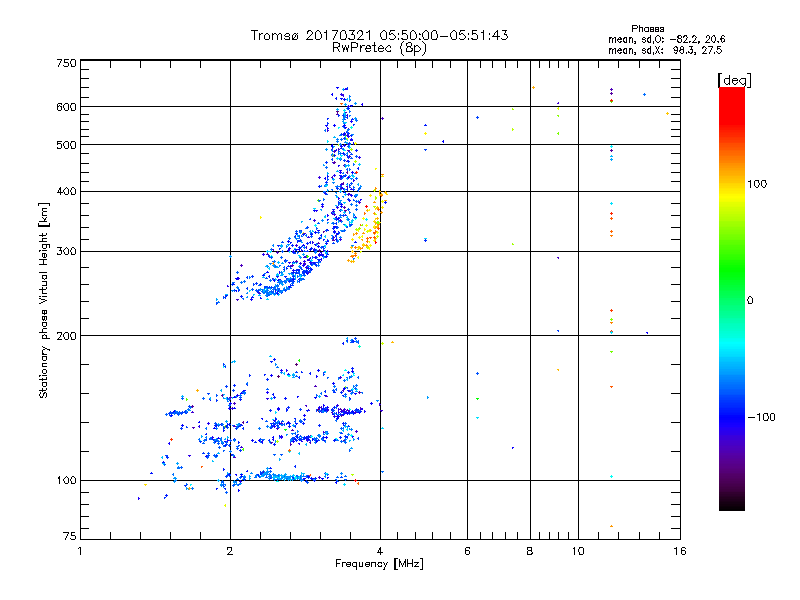Screen dimensions: 800x600
Task: Click the frequency axis label "1"
Action: tap(80, 551)
